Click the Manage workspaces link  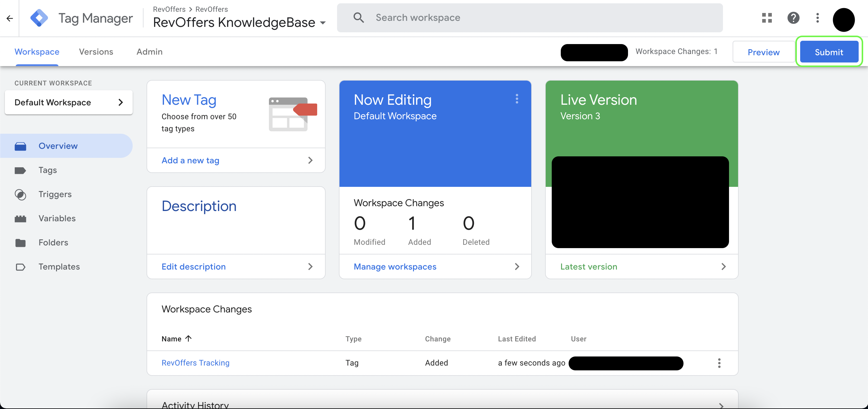click(395, 267)
